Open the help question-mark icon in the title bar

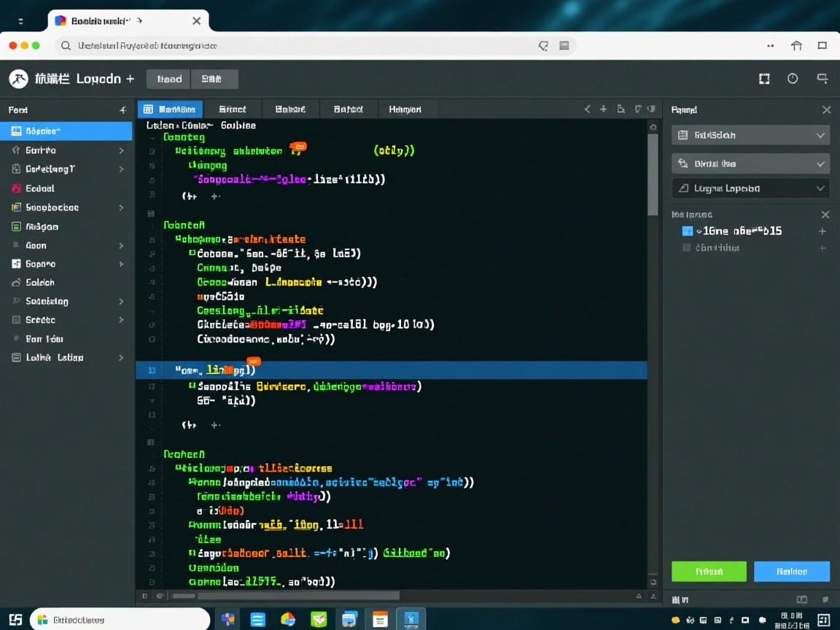(793, 79)
